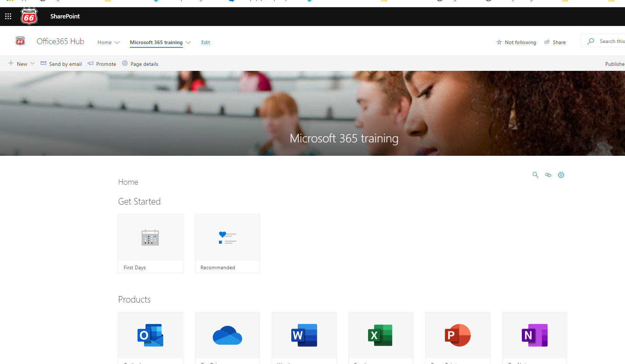Select the OneDrive product icon
Image resolution: width=625 pixels, height=364 pixels.
227,335
